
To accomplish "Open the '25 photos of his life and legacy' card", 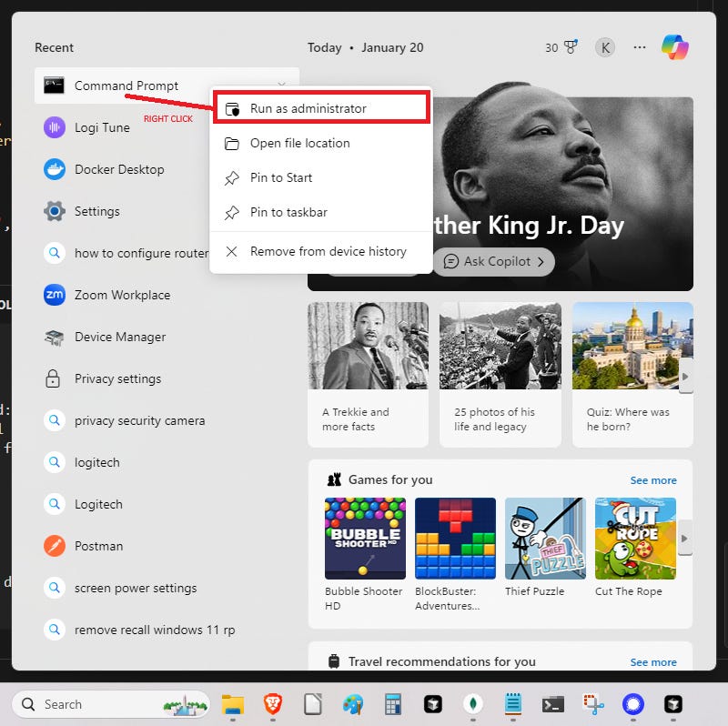I will tap(500, 375).
